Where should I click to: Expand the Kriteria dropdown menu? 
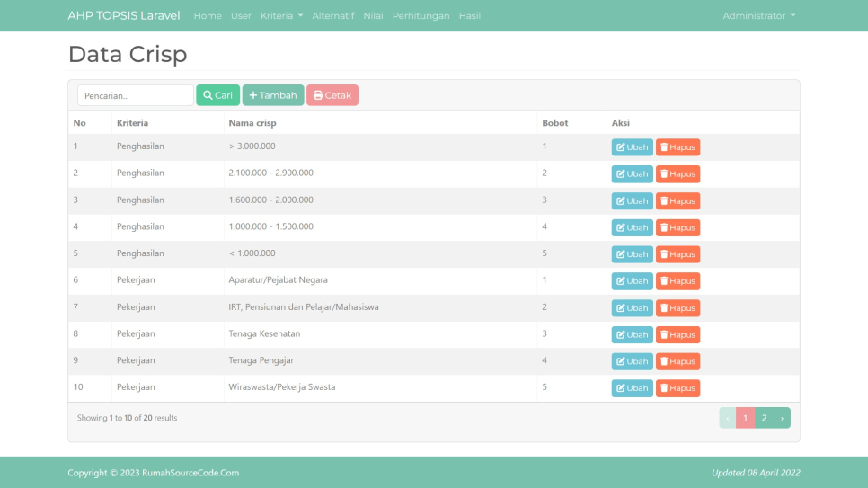[x=282, y=15]
